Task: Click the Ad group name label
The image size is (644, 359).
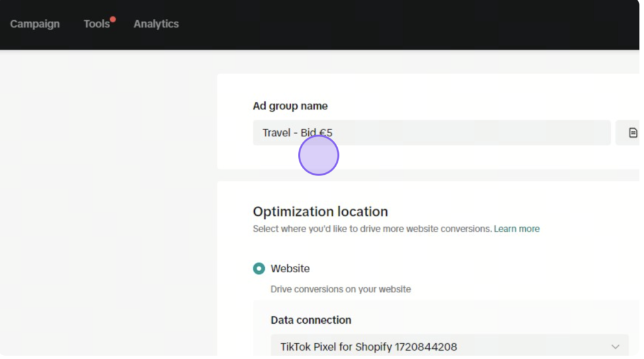Action: (290, 106)
